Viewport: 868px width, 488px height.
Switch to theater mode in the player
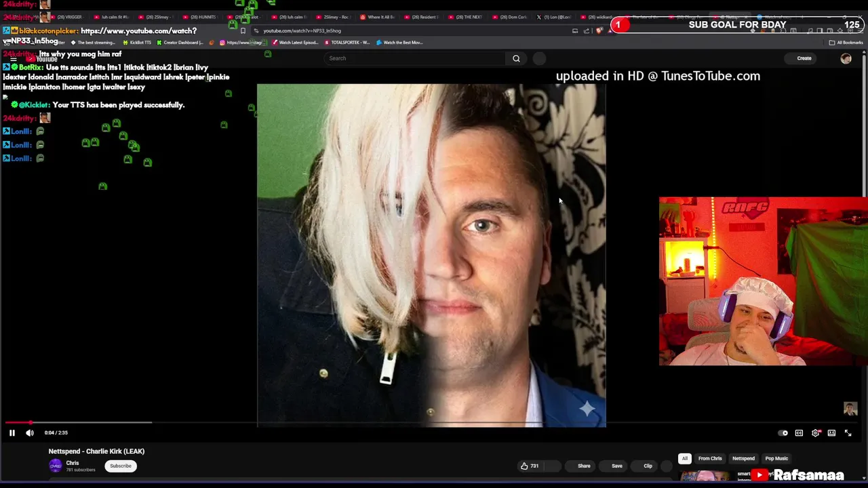tap(831, 433)
